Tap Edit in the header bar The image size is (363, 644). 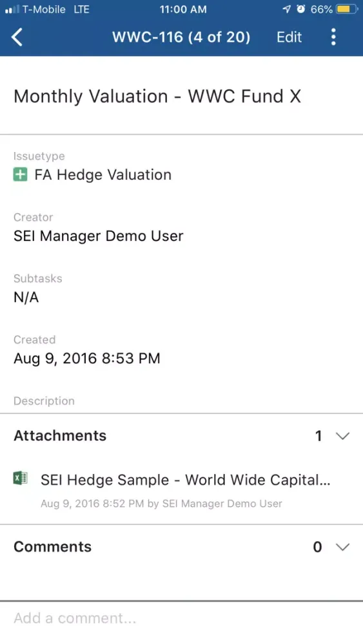[289, 37]
